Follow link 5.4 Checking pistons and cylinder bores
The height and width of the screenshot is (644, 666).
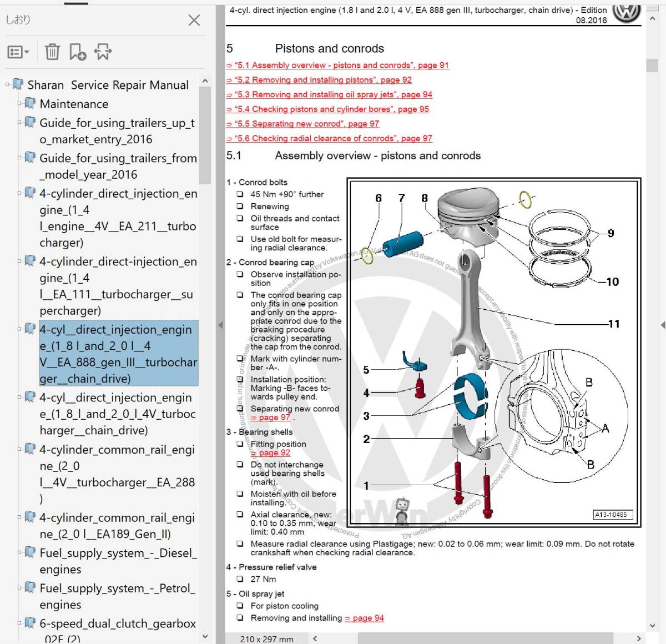pos(327,109)
